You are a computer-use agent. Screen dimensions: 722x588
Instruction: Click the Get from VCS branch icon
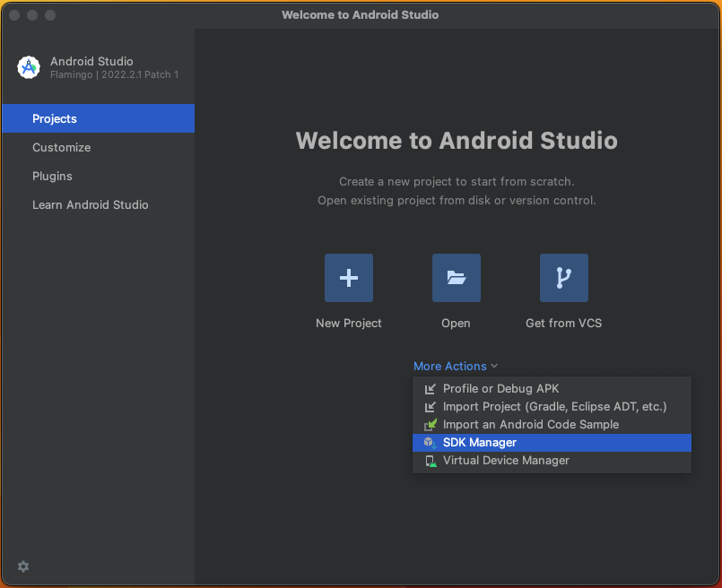(x=564, y=278)
